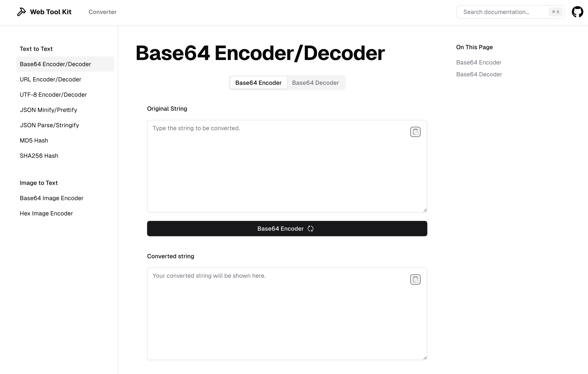Click the Base64 Encoder refresh icon
The width and height of the screenshot is (588, 374).
310,229
